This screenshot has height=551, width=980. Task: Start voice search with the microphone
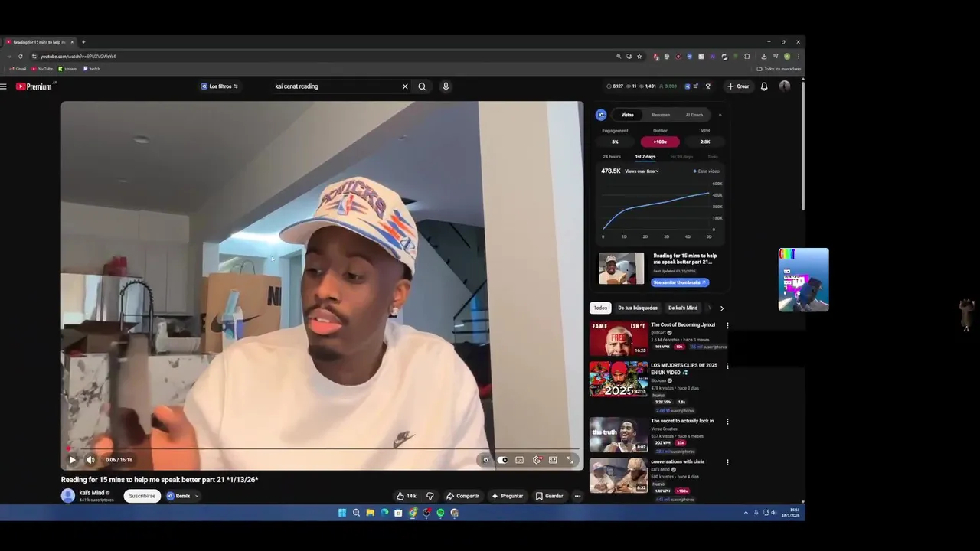click(x=446, y=86)
